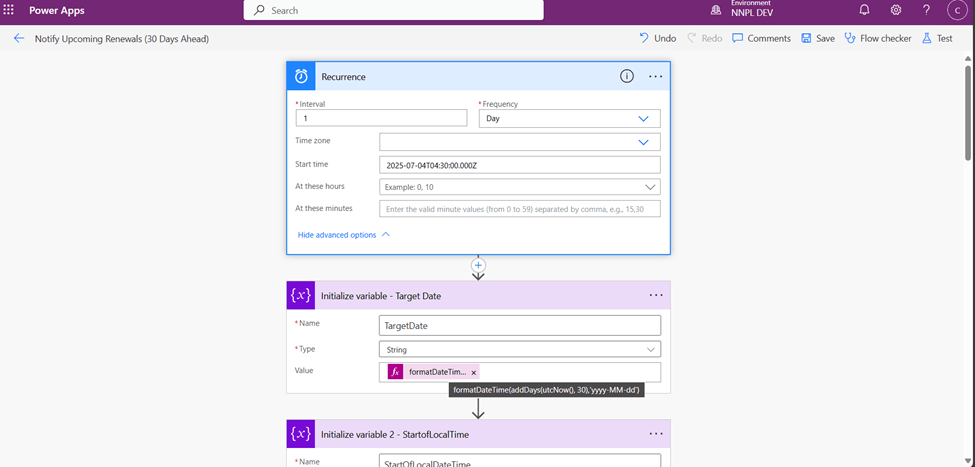
Task: Expand the Frequency dropdown
Action: 643,118
